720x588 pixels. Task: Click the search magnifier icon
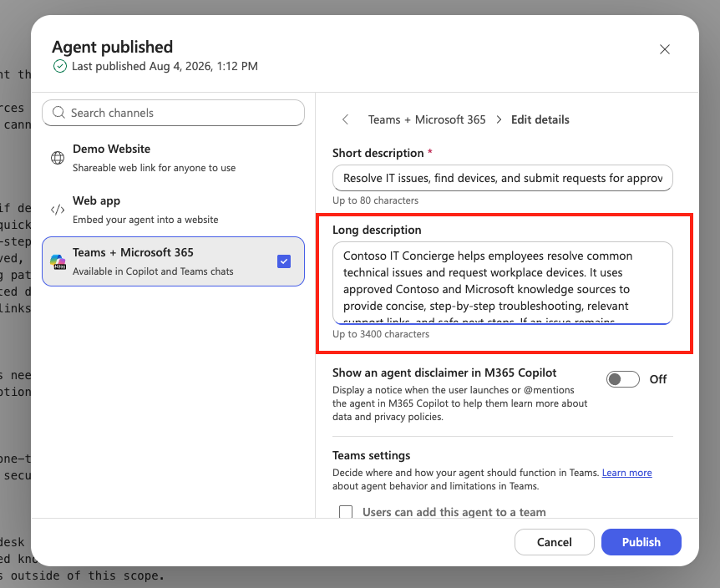(x=58, y=113)
